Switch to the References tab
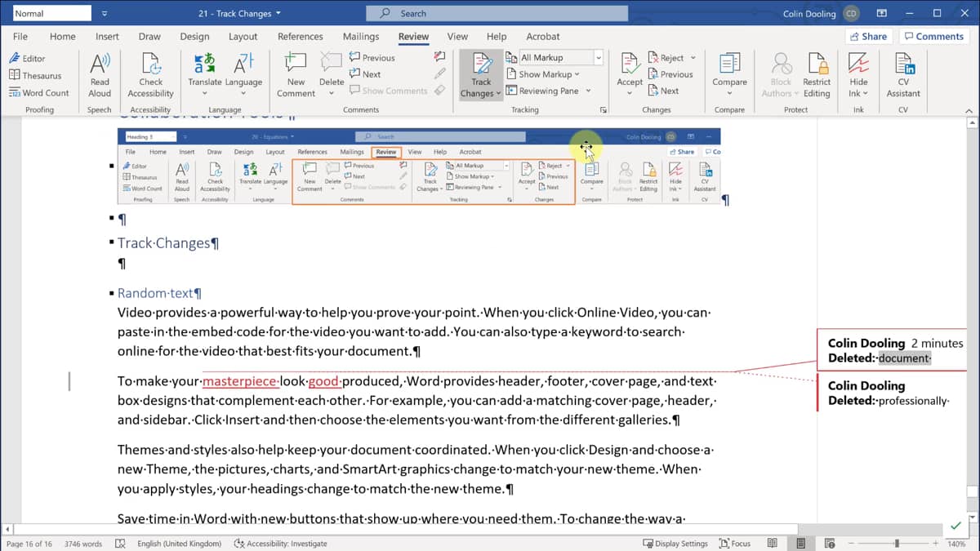The height and width of the screenshot is (551, 980). tap(301, 37)
